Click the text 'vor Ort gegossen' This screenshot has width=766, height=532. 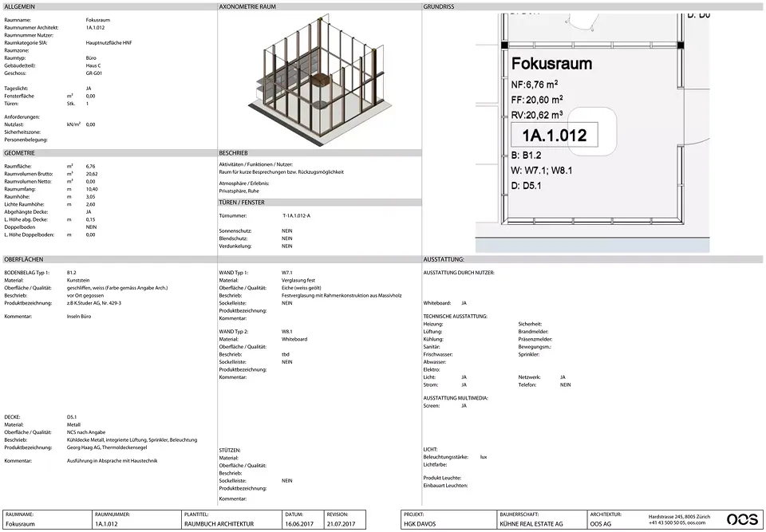click(x=85, y=296)
